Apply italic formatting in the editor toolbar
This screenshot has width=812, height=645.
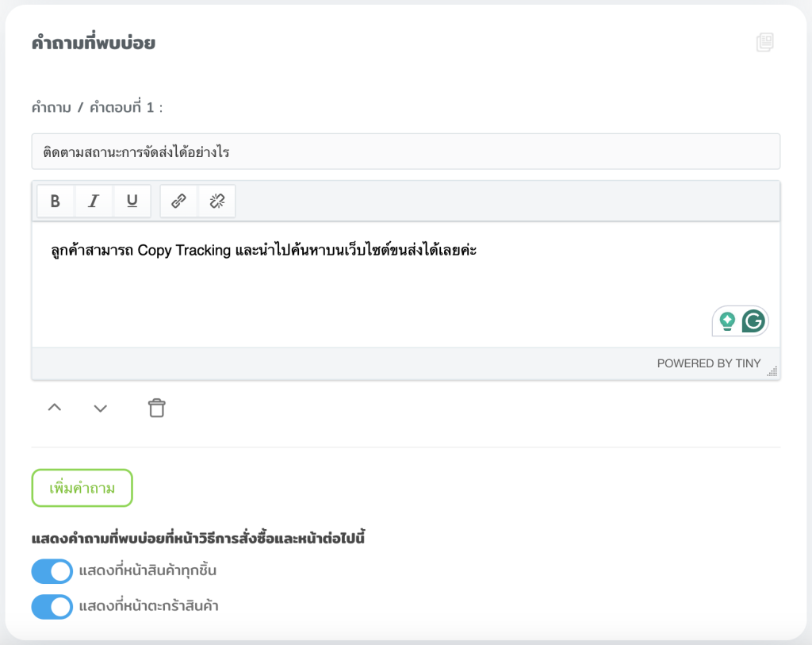[94, 202]
